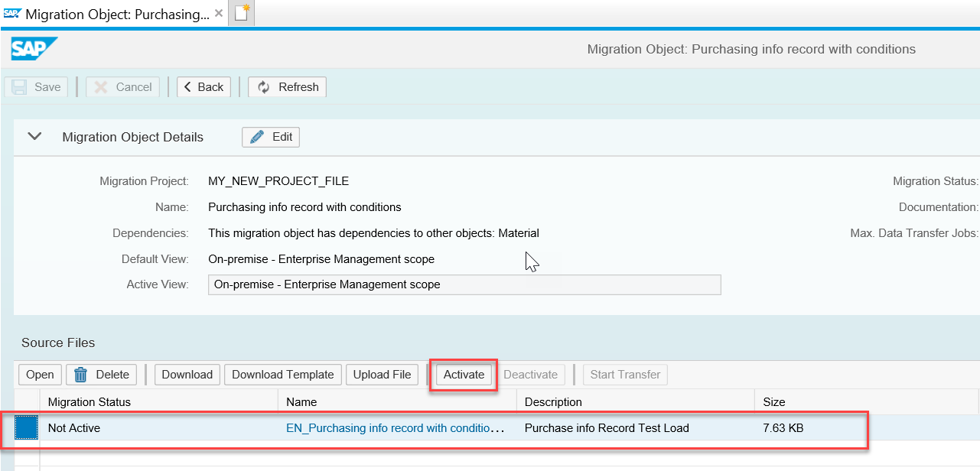Delete the selected source file
The image size is (980, 471).
click(102, 375)
